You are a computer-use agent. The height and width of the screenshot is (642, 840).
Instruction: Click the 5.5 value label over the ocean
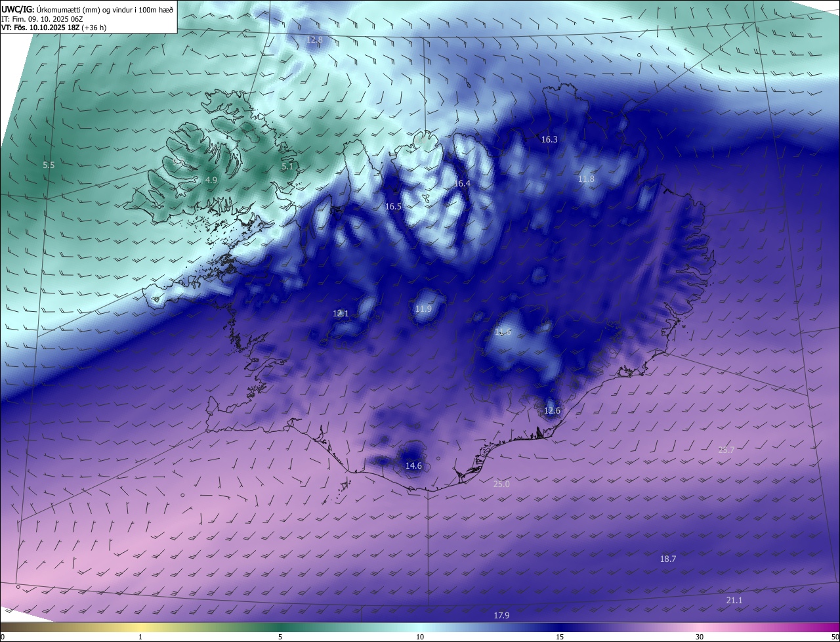(49, 165)
